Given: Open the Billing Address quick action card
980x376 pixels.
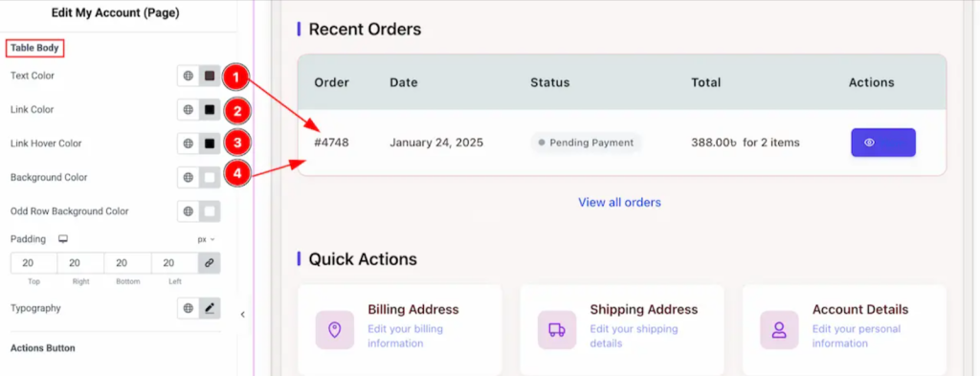Looking at the screenshot, I should tap(400, 330).
